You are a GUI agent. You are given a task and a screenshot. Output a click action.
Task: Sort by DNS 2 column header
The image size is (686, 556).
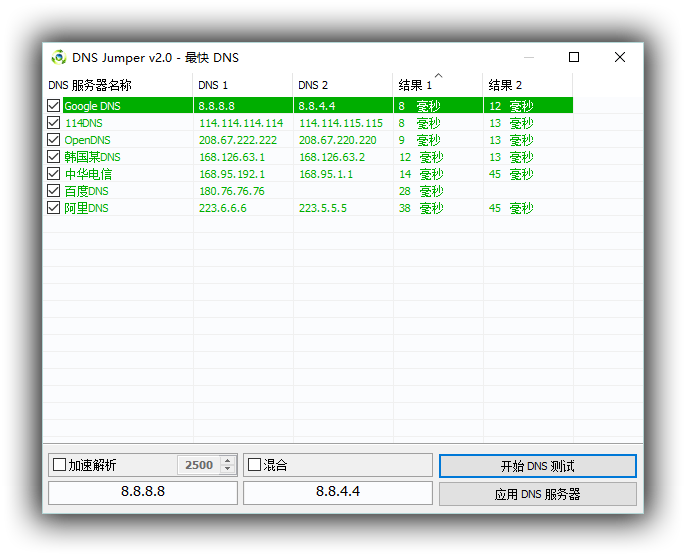[343, 85]
